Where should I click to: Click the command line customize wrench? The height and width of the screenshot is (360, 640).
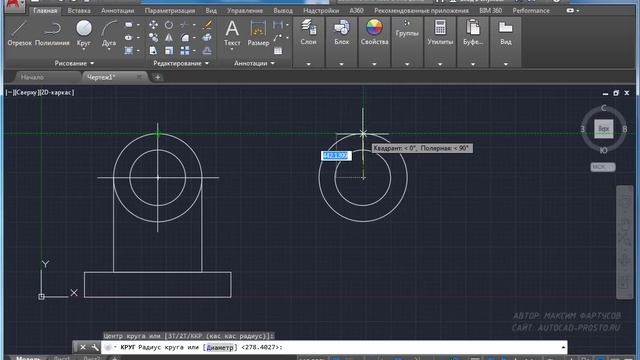(x=95, y=347)
